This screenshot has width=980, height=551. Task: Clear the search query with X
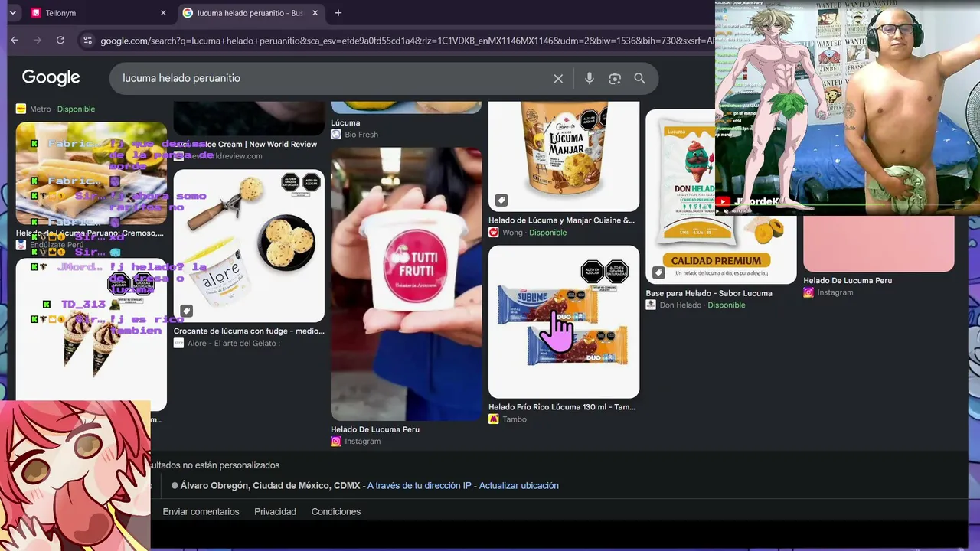[558, 79]
